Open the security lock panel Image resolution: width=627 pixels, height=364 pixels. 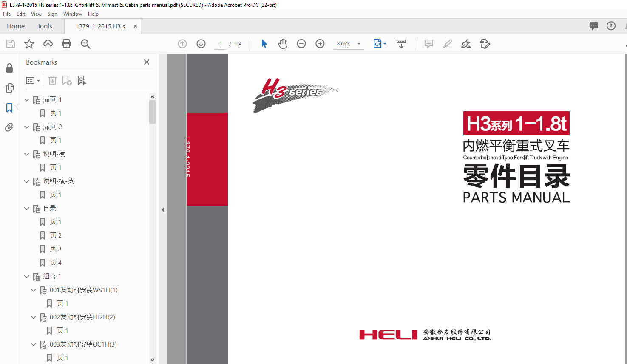point(9,68)
